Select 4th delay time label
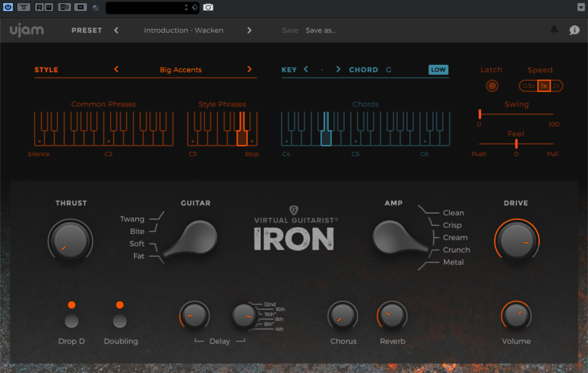 279,329
